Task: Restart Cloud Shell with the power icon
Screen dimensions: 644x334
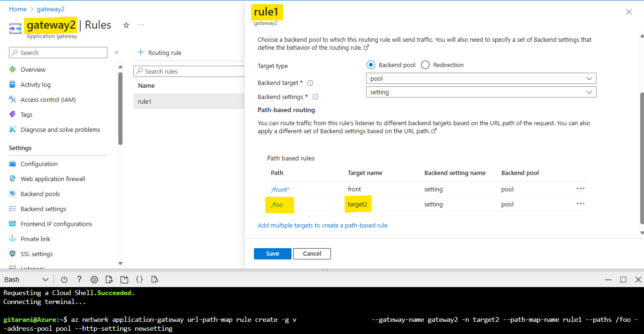Action: pyautogui.click(x=64, y=280)
